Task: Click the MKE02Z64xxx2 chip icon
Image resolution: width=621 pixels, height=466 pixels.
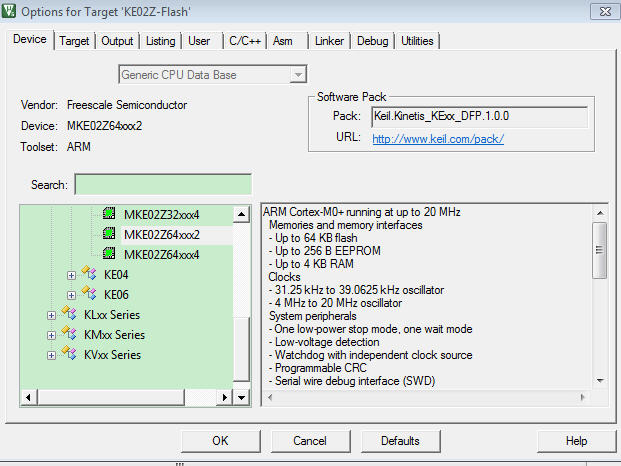Action: click(x=109, y=233)
